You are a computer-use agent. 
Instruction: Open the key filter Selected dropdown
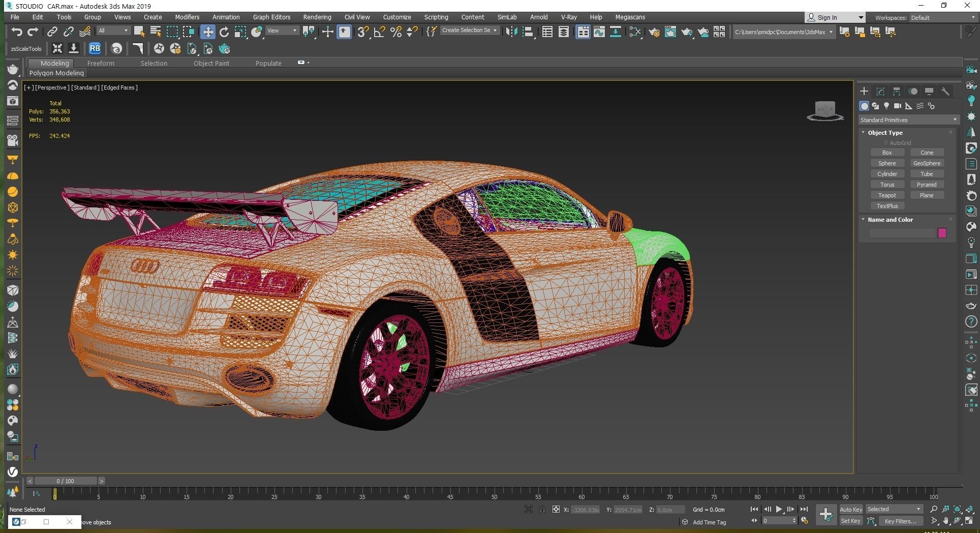coord(894,509)
